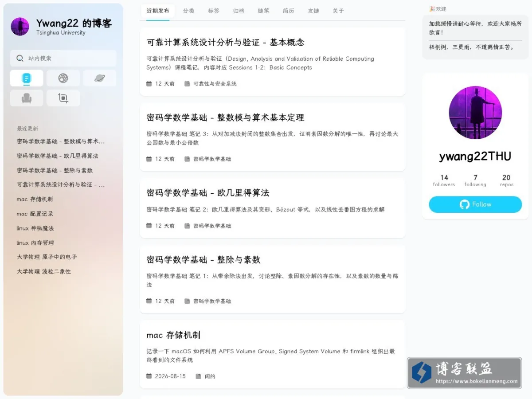The image size is (532, 399).
Task: Click calendar icon under 可靠计算系统设计分析与验证 post
Action: [x=149, y=84]
